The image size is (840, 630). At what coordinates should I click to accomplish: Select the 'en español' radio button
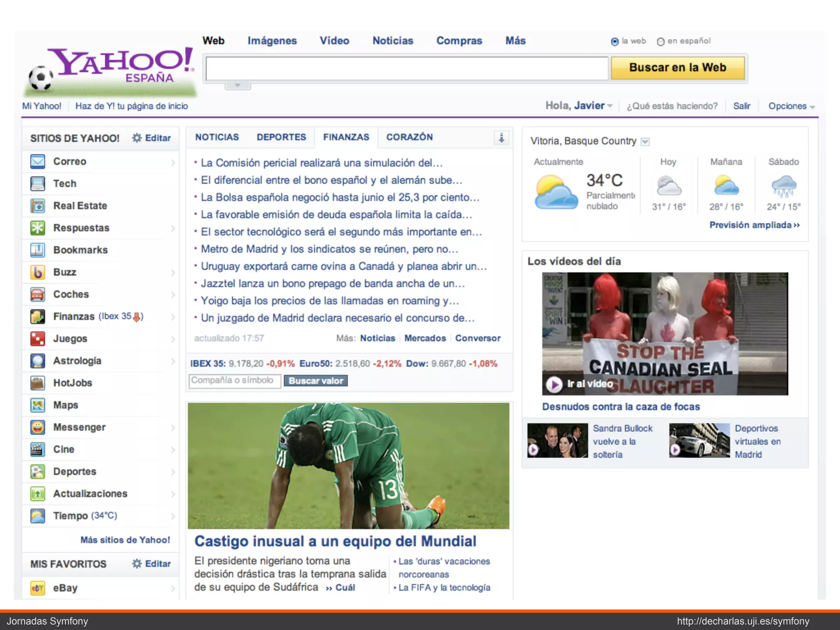click(660, 41)
